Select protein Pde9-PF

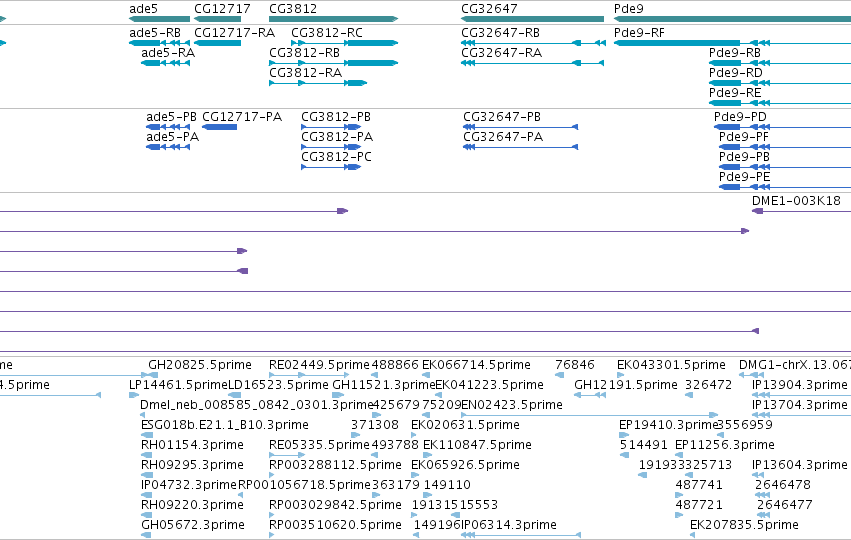744,137
